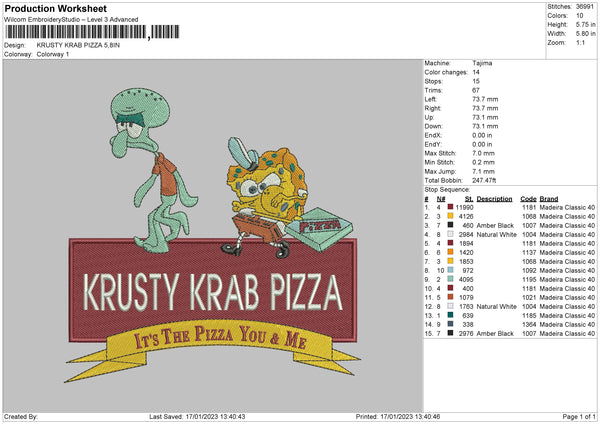Click the "Description" column header

pyautogui.click(x=494, y=199)
